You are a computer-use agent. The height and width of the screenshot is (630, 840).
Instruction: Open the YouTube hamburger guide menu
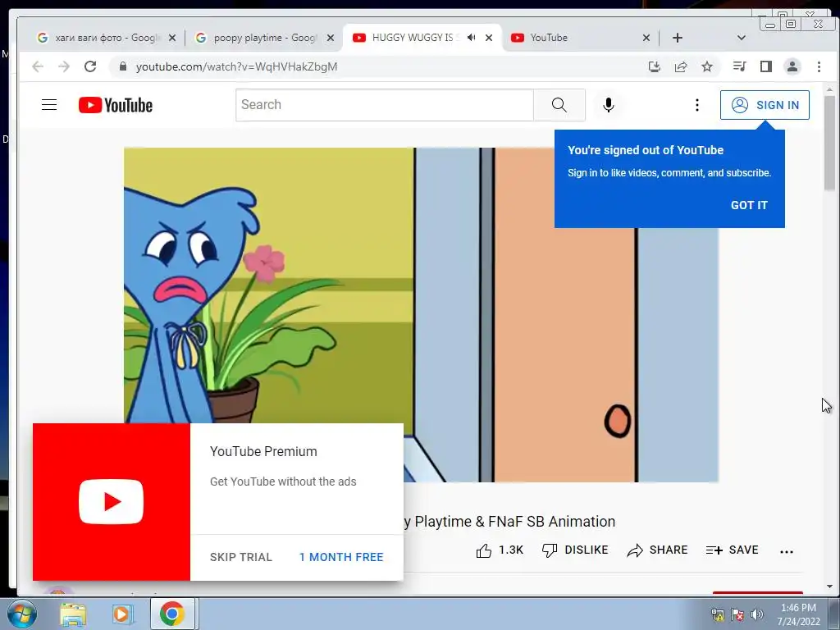(x=49, y=104)
